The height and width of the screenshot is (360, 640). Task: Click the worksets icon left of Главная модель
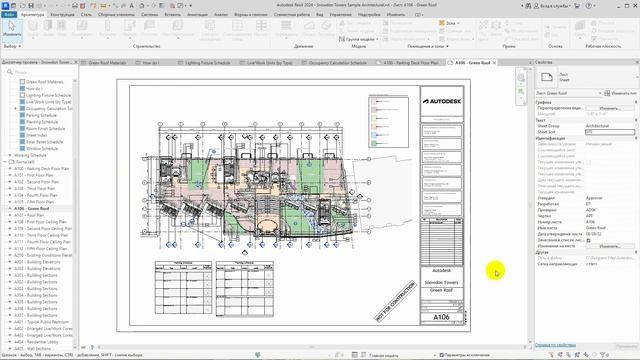point(355,355)
